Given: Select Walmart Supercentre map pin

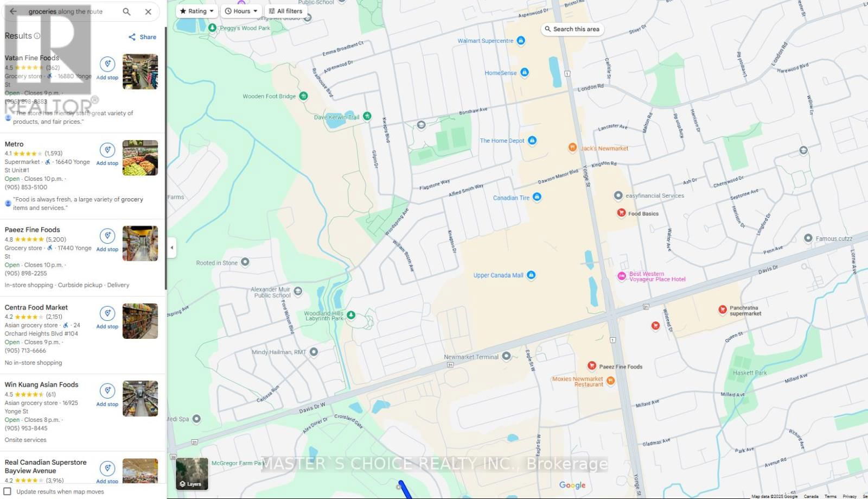Looking at the screenshot, I should point(521,41).
